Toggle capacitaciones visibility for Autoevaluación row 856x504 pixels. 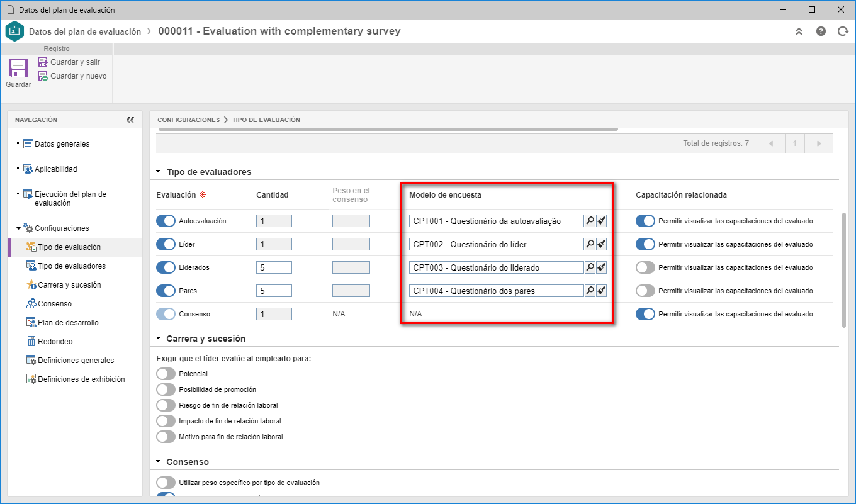click(x=645, y=221)
